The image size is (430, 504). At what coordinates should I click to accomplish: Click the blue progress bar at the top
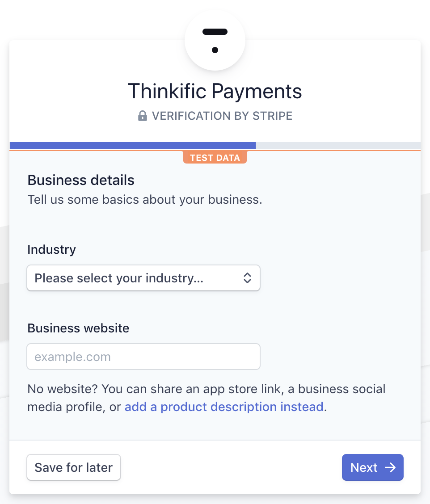click(x=133, y=145)
